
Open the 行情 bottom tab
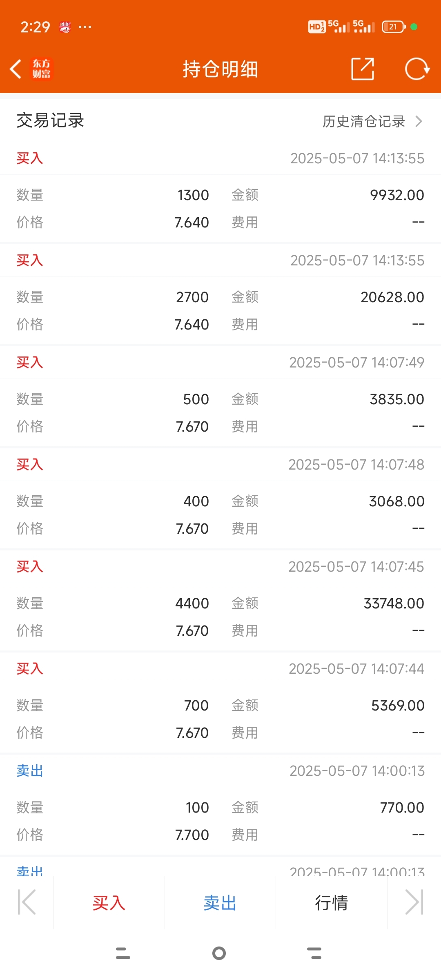click(x=331, y=902)
